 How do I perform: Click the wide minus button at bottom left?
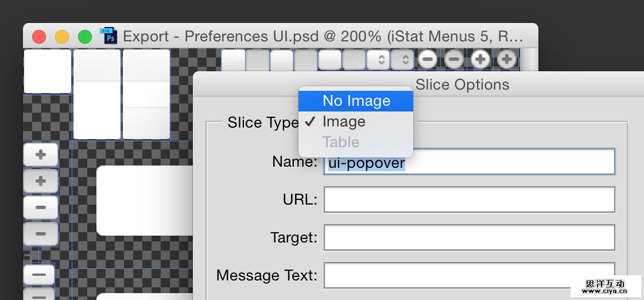click(39, 275)
